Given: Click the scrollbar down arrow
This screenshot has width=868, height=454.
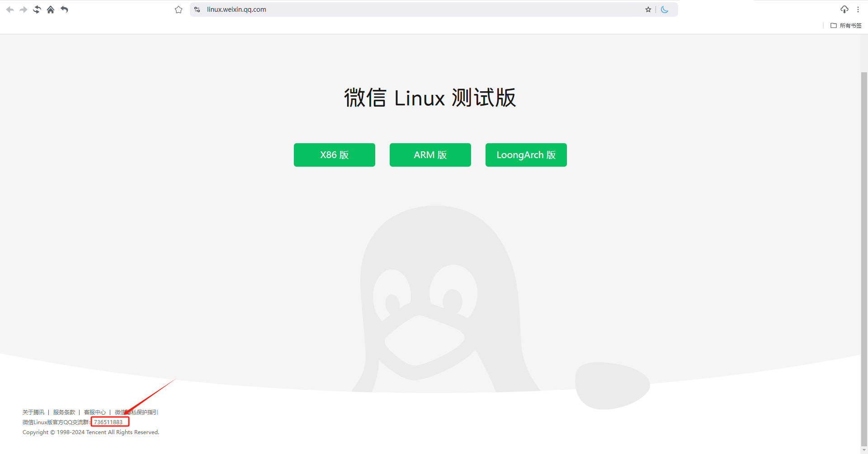Looking at the screenshot, I should [864, 450].
